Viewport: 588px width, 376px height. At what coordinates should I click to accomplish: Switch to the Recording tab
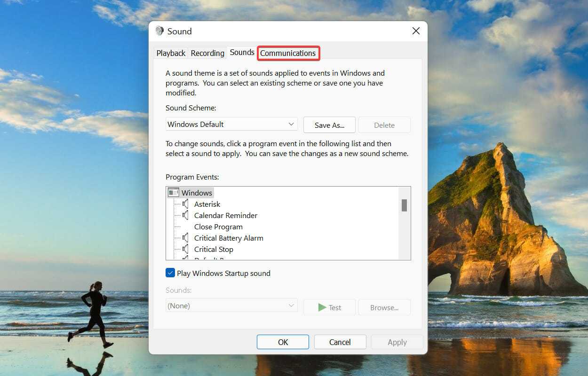tap(207, 53)
